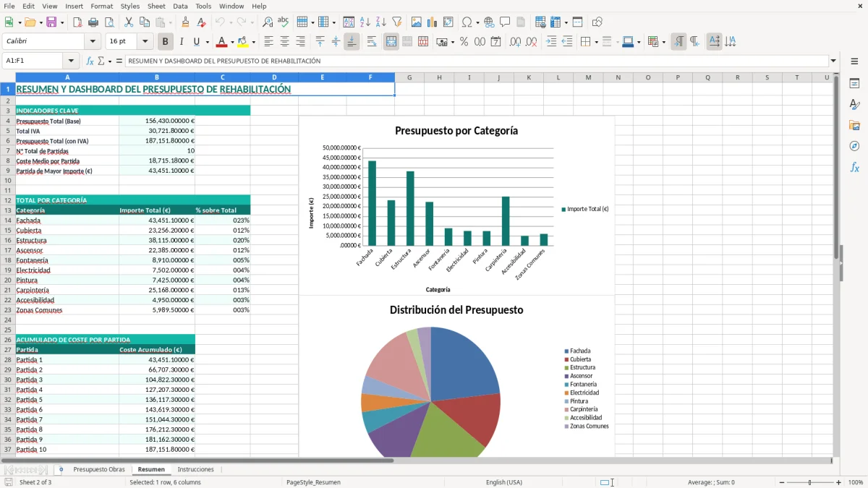This screenshot has height=488, width=868.
Task: Open sidebar Properties panel icon
Action: click(854, 84)
